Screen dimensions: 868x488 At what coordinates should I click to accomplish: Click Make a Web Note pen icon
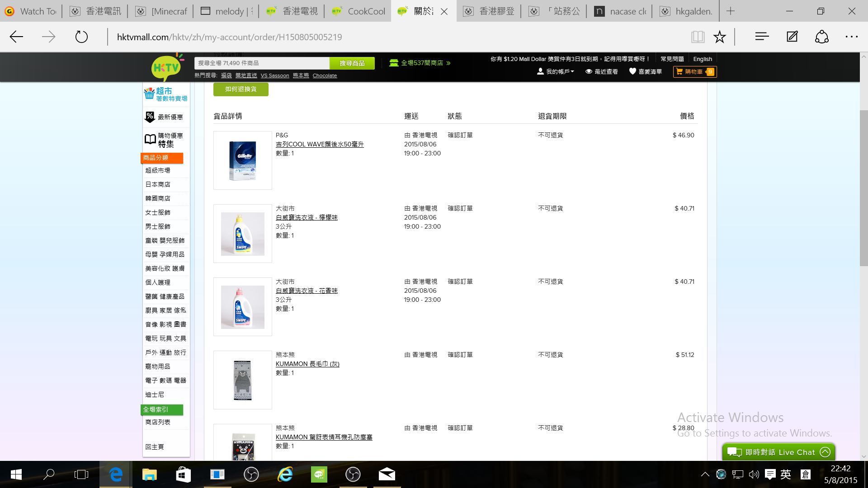[x=792, y=37]
